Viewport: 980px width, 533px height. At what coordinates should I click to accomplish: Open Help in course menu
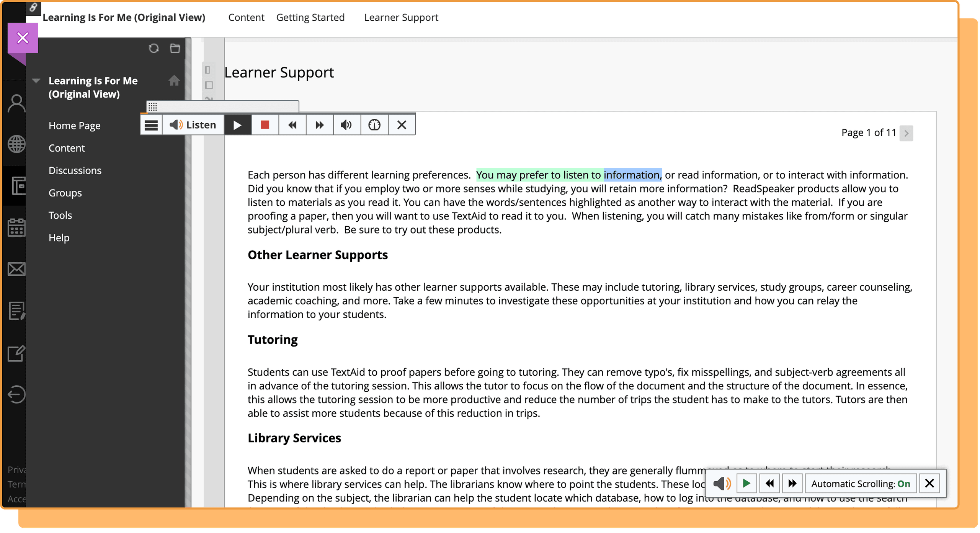pos(59,238)
